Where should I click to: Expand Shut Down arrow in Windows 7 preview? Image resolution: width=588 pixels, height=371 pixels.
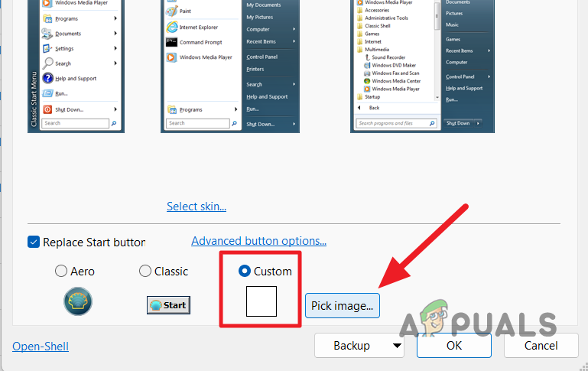[x=478, y=123]
